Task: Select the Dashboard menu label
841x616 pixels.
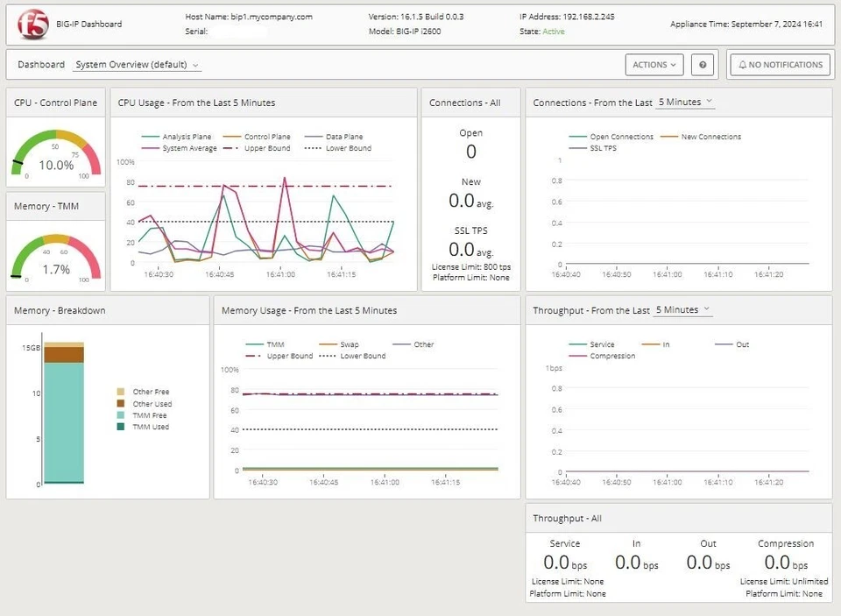Action: [x=40, y=64]
